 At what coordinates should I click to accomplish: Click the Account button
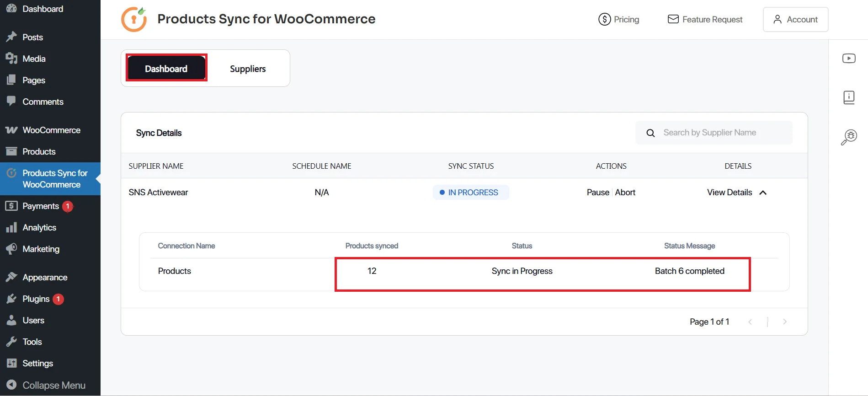pos(795,19)
